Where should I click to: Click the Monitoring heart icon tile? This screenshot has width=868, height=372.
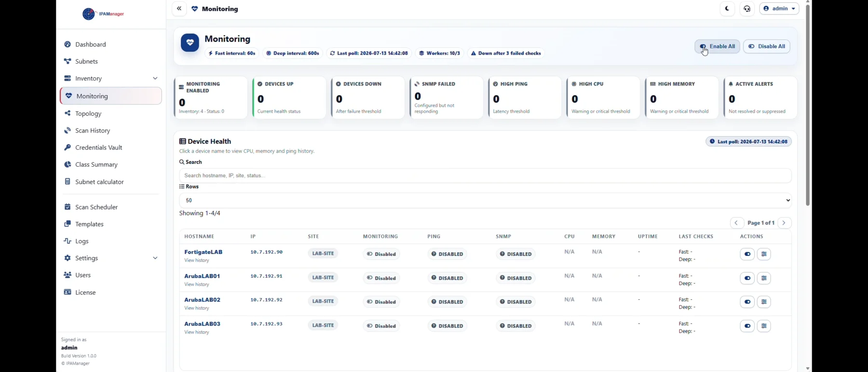click(x=190, y=43)
